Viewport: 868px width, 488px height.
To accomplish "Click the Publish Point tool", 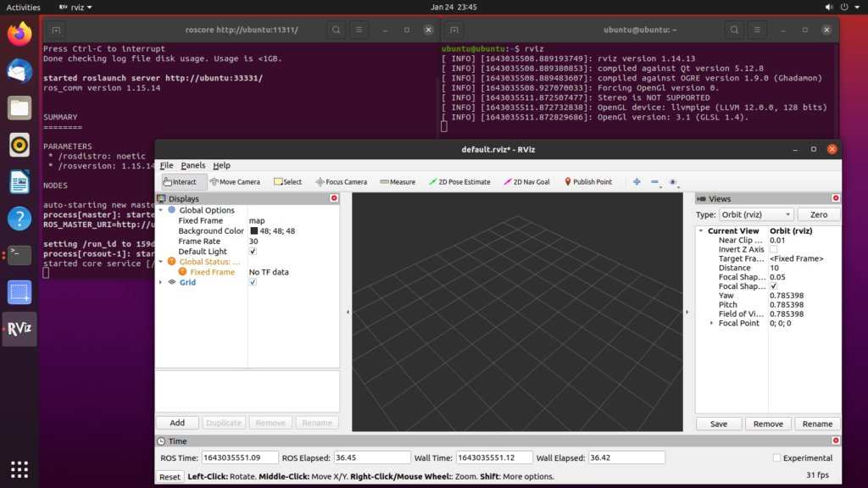I will click(587, 182).
